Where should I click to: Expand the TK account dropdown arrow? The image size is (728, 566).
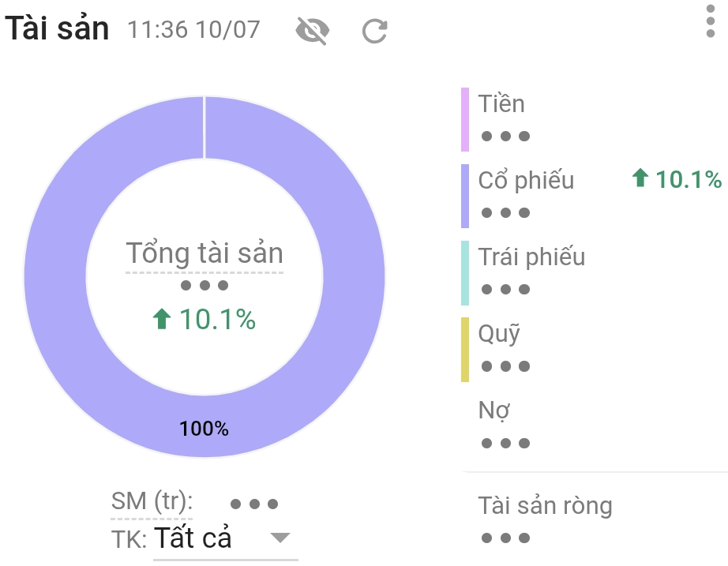coord(280,538)
